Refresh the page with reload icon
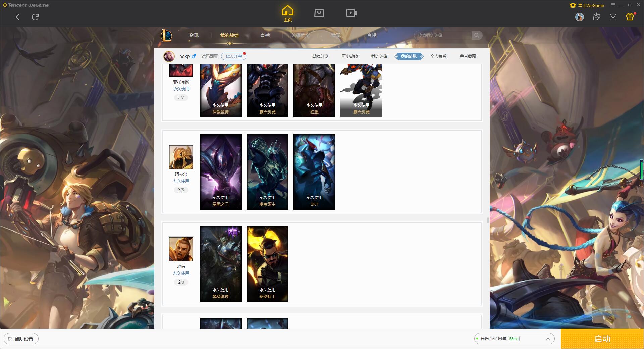This screenshot has width=644, height=349. tap(35, 17)
